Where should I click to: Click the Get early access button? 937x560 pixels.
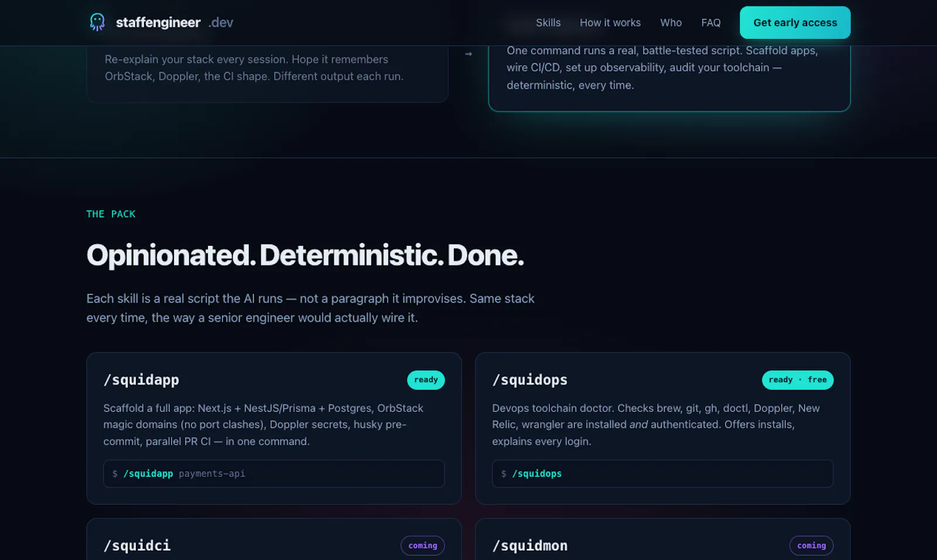pyautogui.click(x=795, y=23)
